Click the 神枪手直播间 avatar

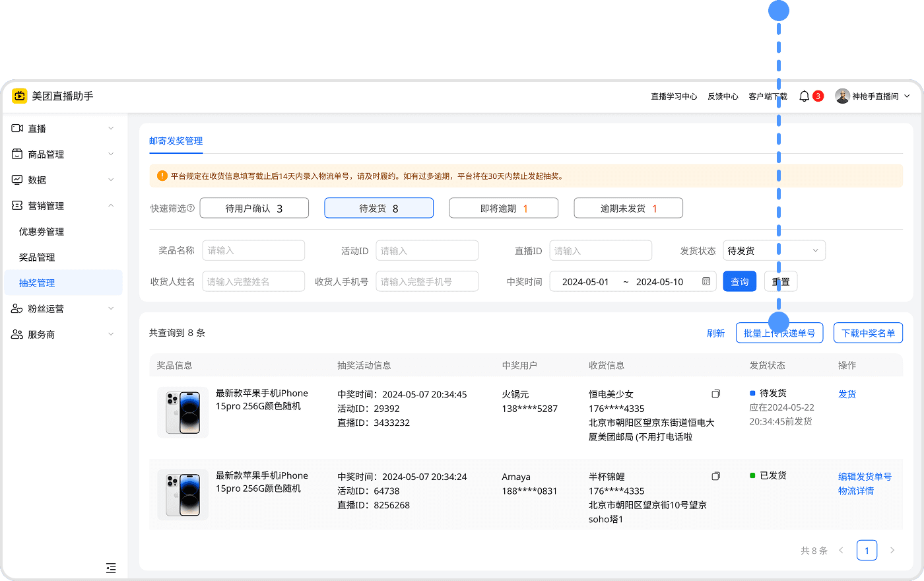point(842,96)
